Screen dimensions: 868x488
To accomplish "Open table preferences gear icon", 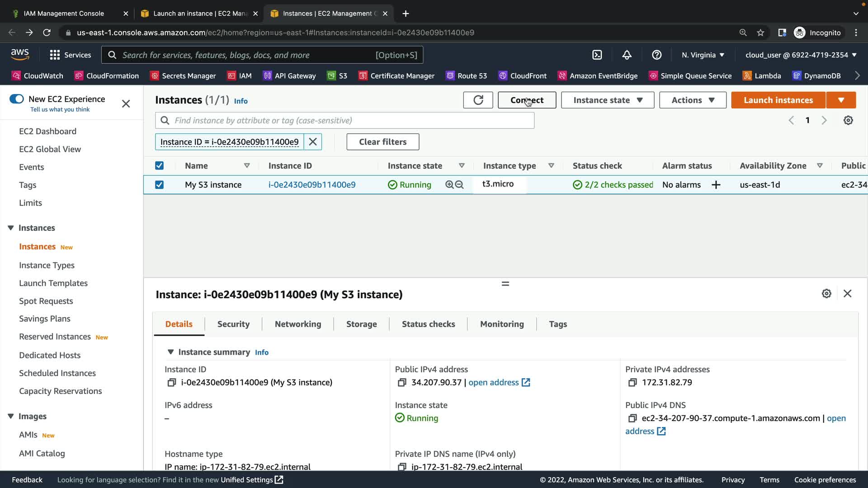I will (x=848, y=120).
